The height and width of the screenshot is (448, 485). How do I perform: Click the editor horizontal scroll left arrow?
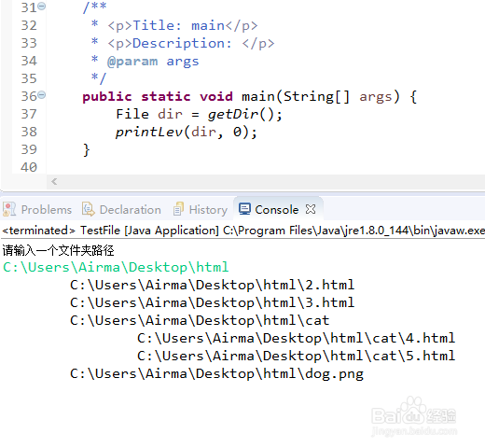click(x=54, y=181)
